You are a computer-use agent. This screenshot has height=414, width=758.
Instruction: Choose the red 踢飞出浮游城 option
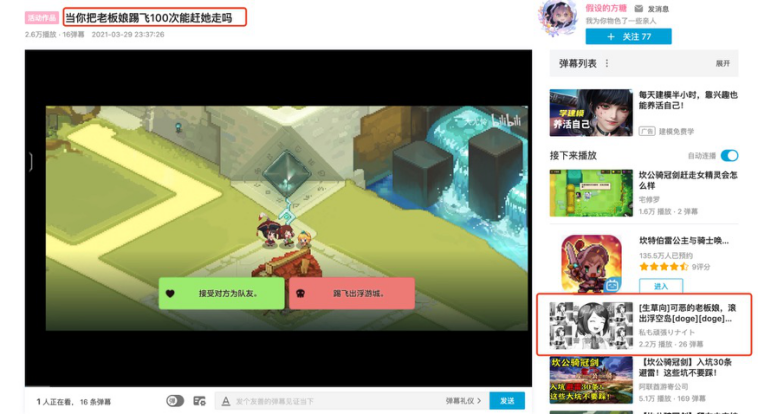tap(352, 293)
